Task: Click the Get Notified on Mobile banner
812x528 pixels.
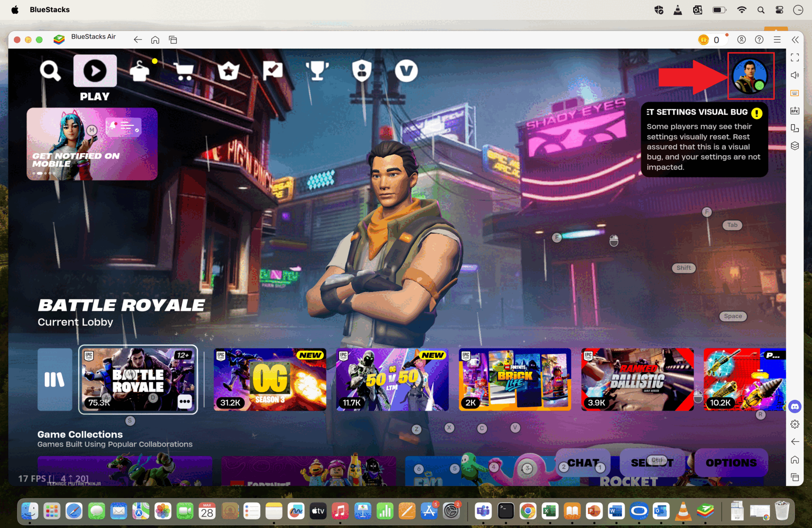Action: pyautogui.click(x=92, y=144)
